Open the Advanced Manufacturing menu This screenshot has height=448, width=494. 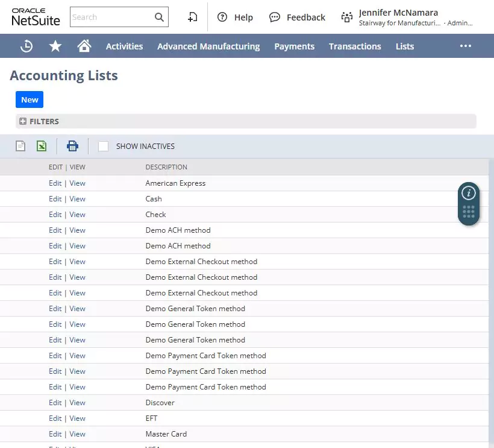[208, 46]
